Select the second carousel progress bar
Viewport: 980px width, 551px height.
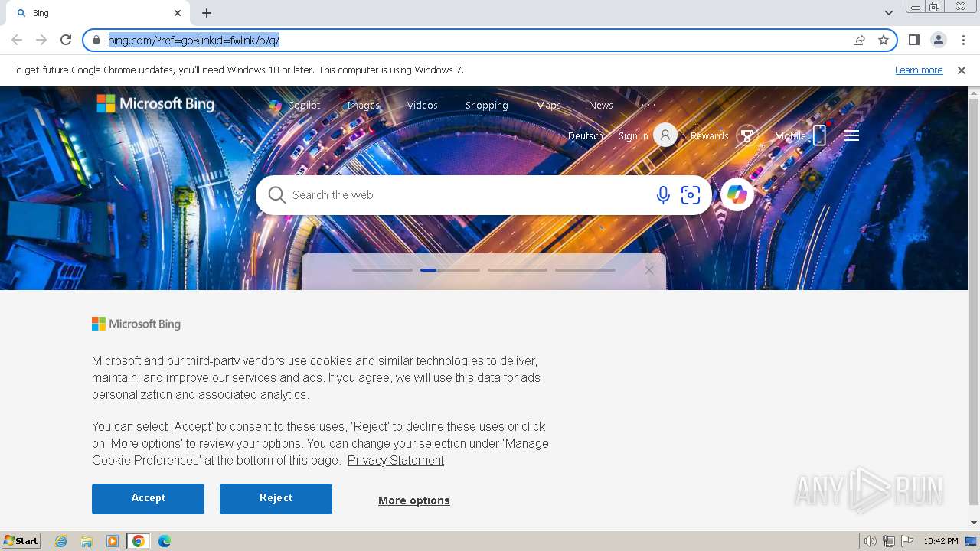[x=450, y=270]
